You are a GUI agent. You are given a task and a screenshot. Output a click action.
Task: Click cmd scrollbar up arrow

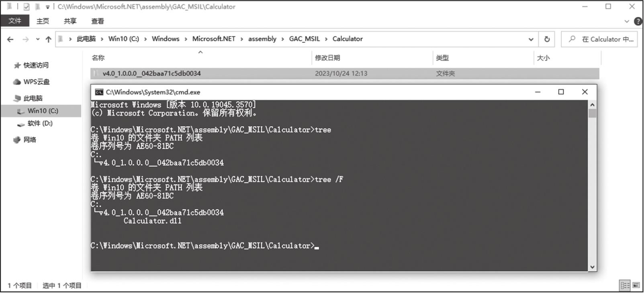(592, 105)
